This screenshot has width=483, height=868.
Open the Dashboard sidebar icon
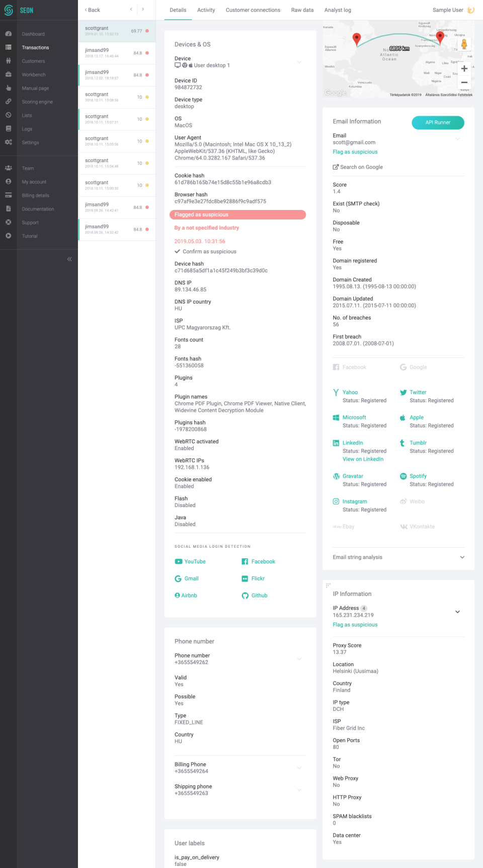click(9, 34)
